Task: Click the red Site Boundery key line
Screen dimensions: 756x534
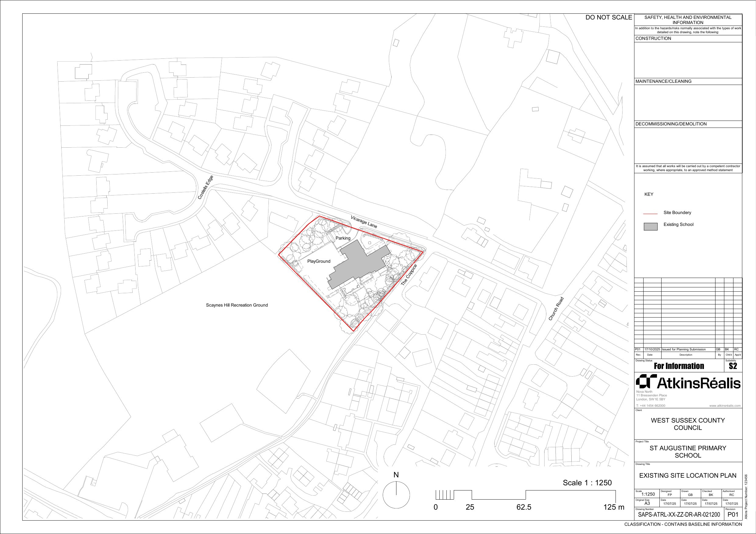Action: 650,213
